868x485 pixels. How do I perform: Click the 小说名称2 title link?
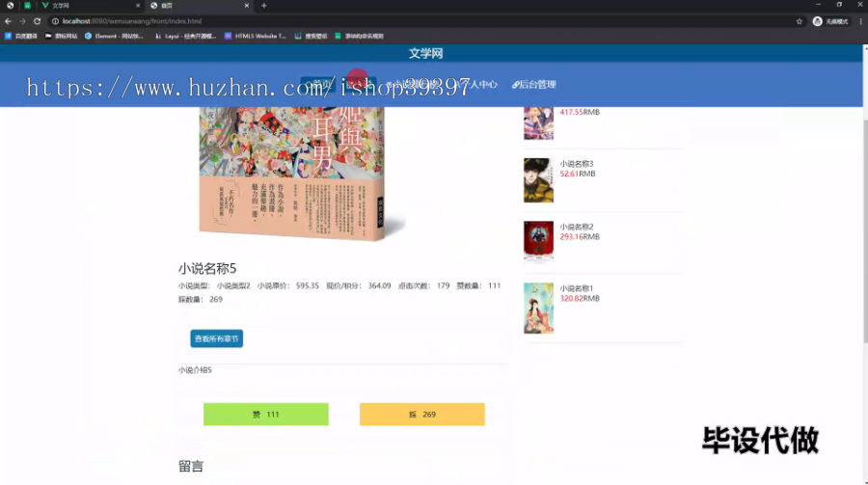tap(577, 227)
